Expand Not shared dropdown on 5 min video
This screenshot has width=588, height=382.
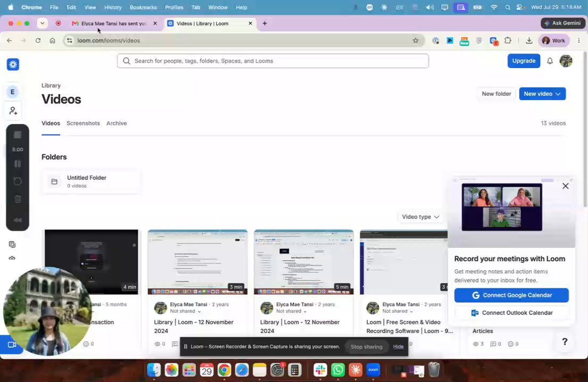coord(291,311)
